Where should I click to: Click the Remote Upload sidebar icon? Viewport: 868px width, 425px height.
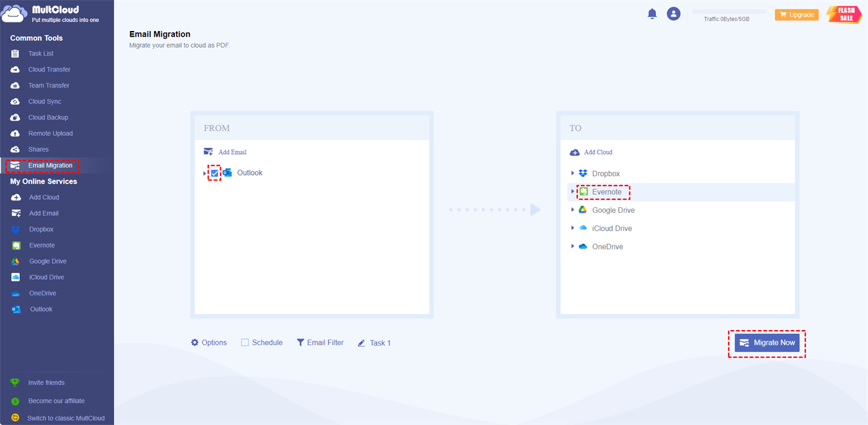[15, 133]
